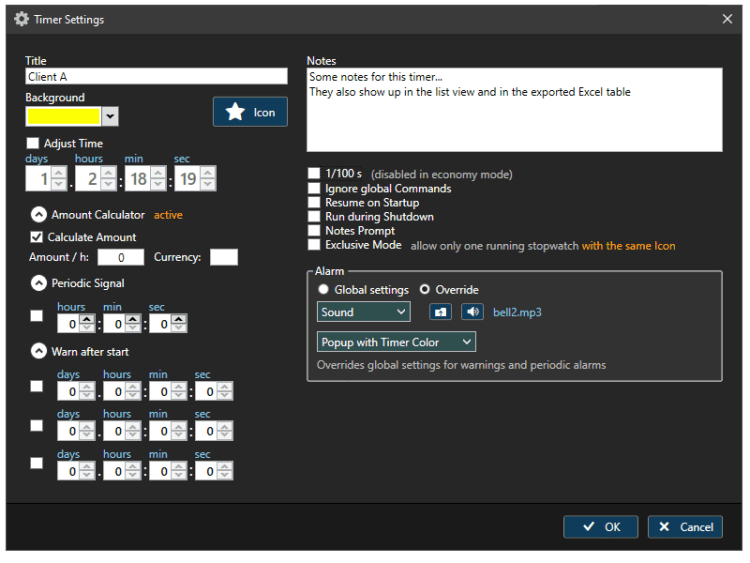Click the bell2.mp3 link
Screen dimensions: 750x563
[x=517, y=312]
